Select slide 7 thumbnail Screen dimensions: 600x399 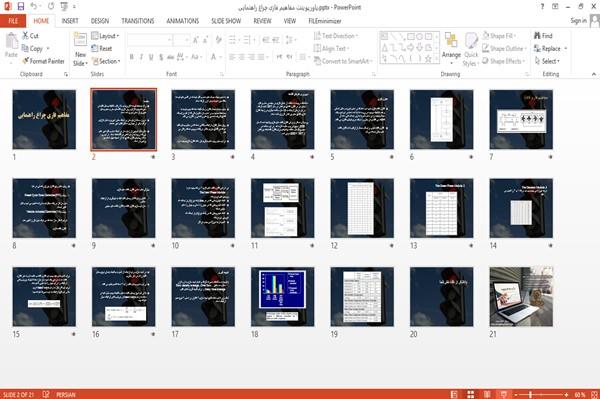pyautogui.click(x=521, y=119)
